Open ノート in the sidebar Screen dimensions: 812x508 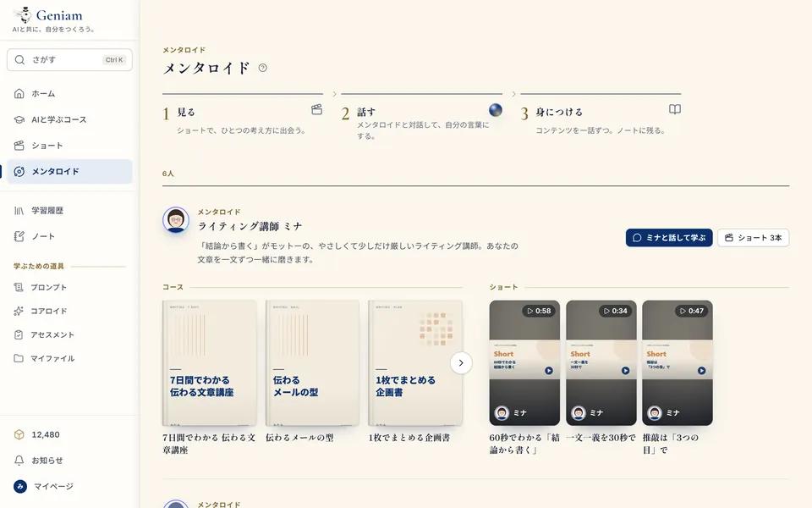pyautogui.click(x=69, y=236)
